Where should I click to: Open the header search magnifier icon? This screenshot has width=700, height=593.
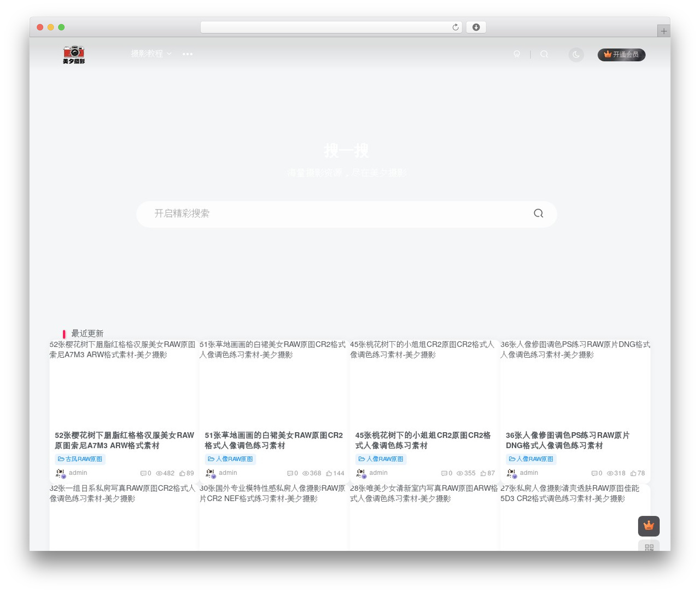click(x=544, y=54)
